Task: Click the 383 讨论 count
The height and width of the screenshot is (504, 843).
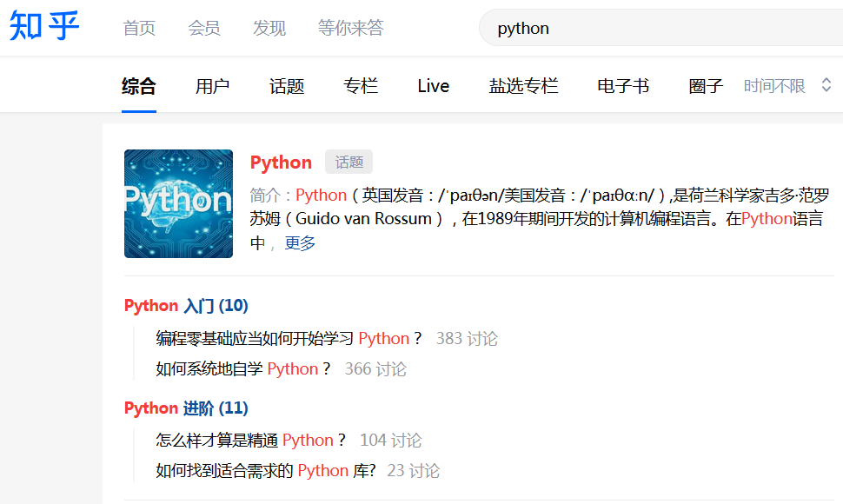Action: pyautogui.click(x=467, y=339)
